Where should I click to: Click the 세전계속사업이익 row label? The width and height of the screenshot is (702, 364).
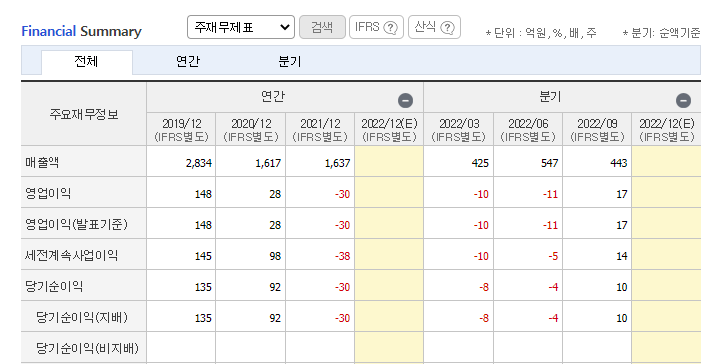(x=71, y=255)
